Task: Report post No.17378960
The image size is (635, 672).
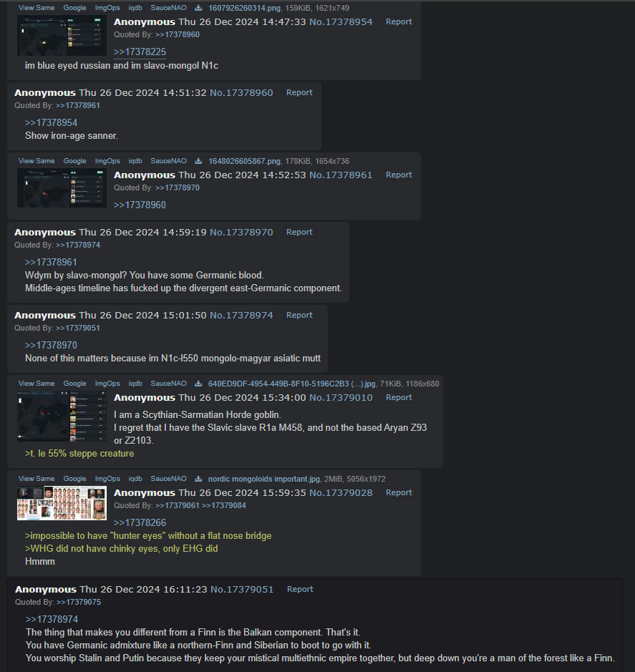Action: point(299,92)
